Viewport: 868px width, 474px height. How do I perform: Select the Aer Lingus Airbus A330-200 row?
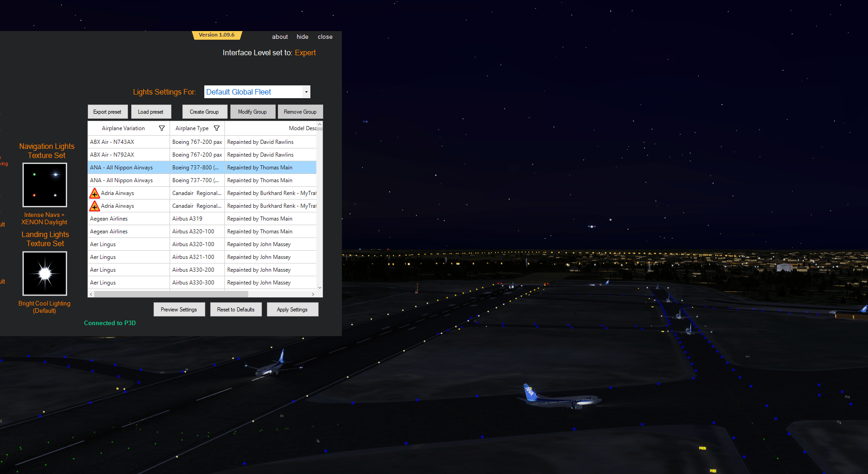pos(202,270)
